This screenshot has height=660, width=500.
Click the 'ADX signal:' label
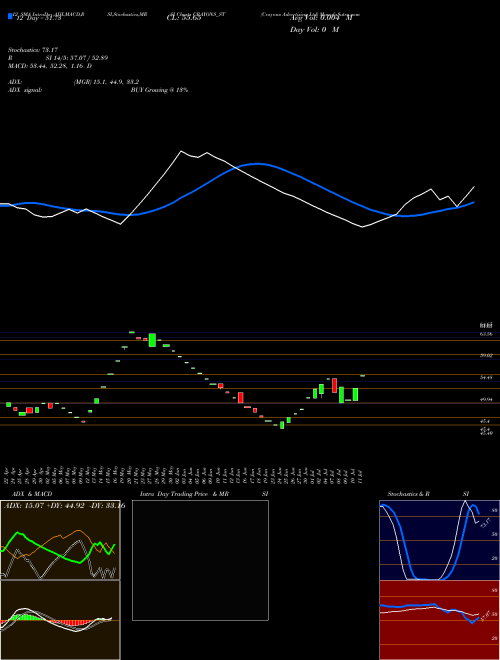(25, 90)
